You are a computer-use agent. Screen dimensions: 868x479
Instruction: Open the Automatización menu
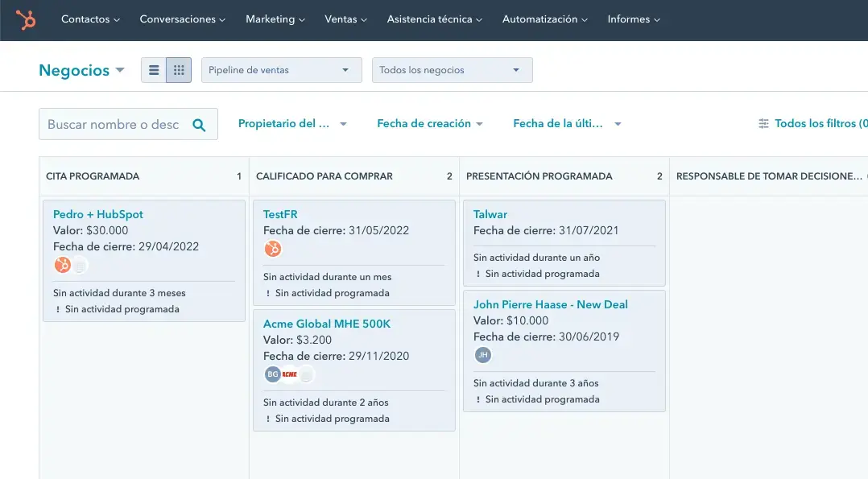(x=544, y=19)
